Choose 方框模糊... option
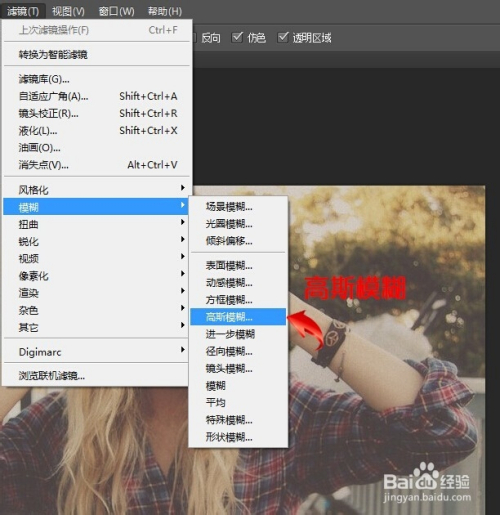Screen dimensions: 500x515 [238, 300]
